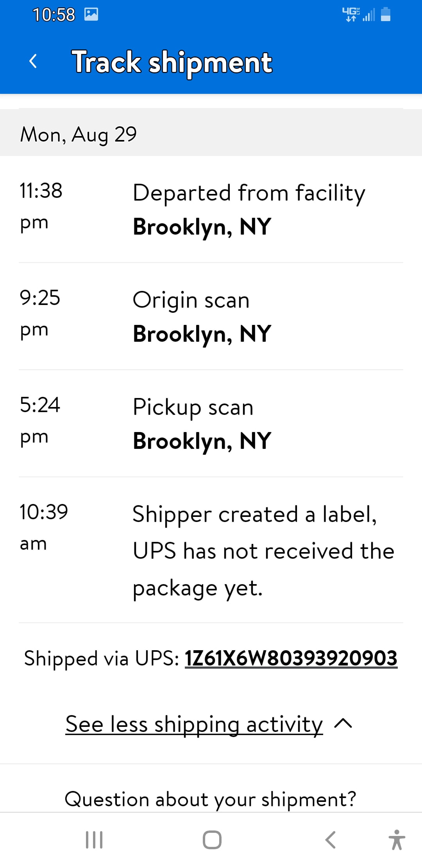Tap the back arrow in the header
422x868 pixels.
(x=33, y=61)
